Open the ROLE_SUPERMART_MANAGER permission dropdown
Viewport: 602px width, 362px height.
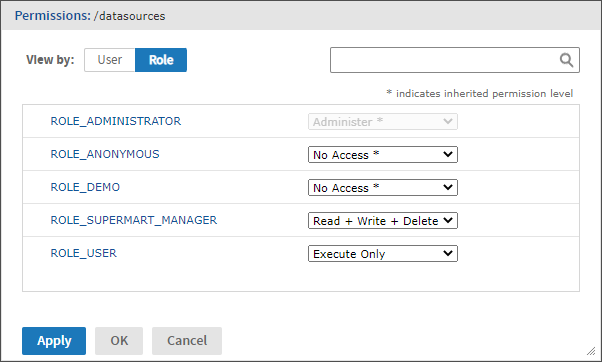pos(383,221)
